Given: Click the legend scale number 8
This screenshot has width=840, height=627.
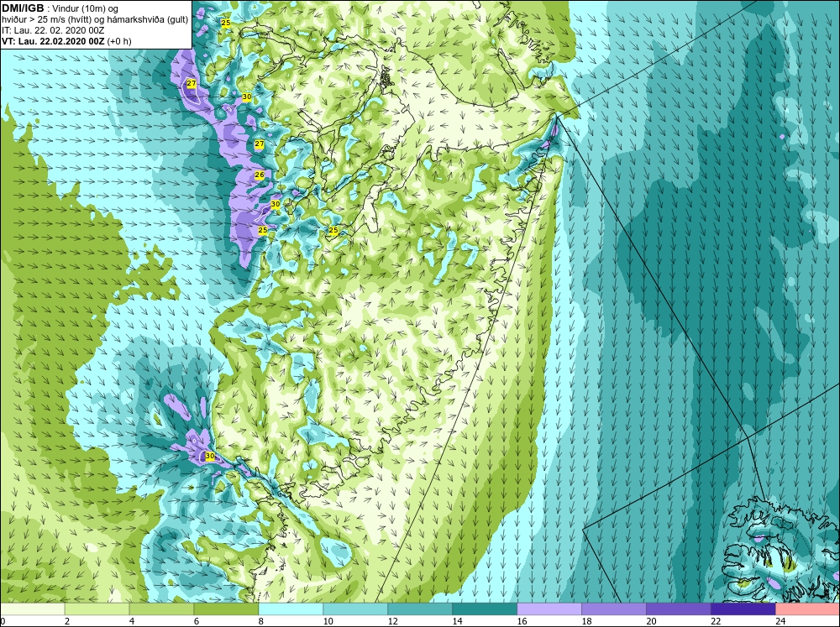Looking at the screenshot, I should (x=261, y=621).
